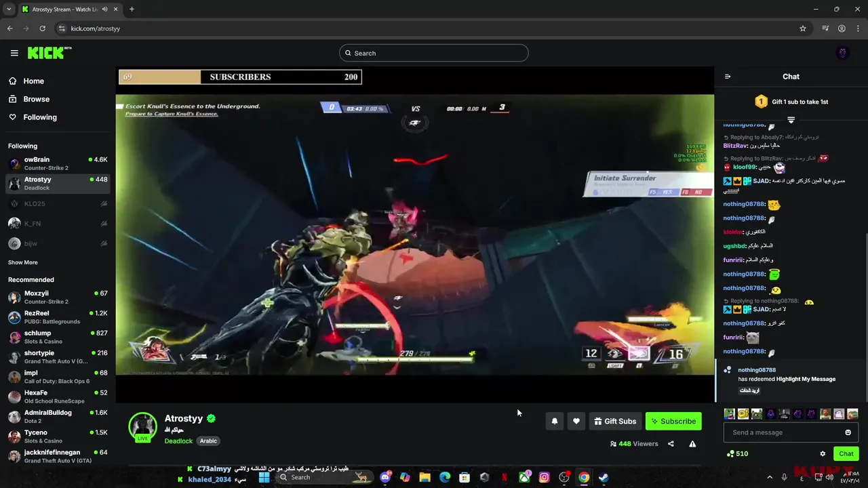Click the 448 Viewers count

(x=634, y=444)
